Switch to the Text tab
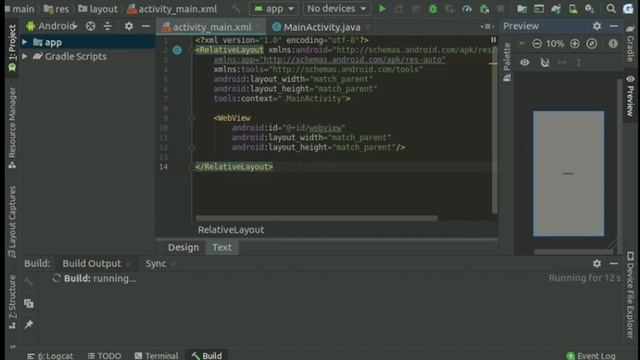 [x=222, y=247]
